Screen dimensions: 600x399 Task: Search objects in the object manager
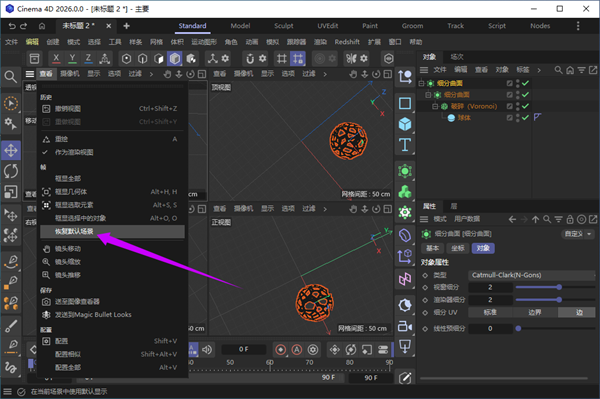pyautogui.click(x=558, y=70)
